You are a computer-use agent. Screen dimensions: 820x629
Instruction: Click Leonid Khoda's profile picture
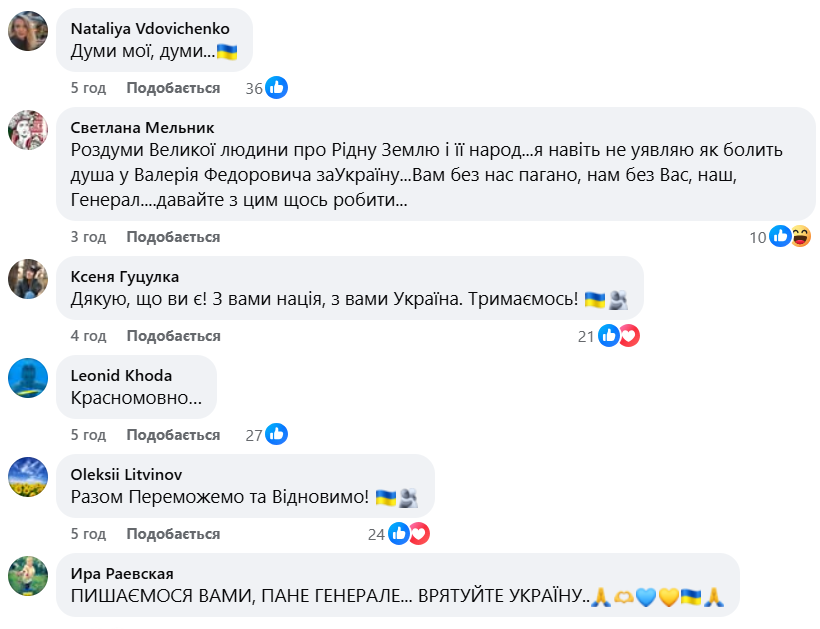coord(28,378)
